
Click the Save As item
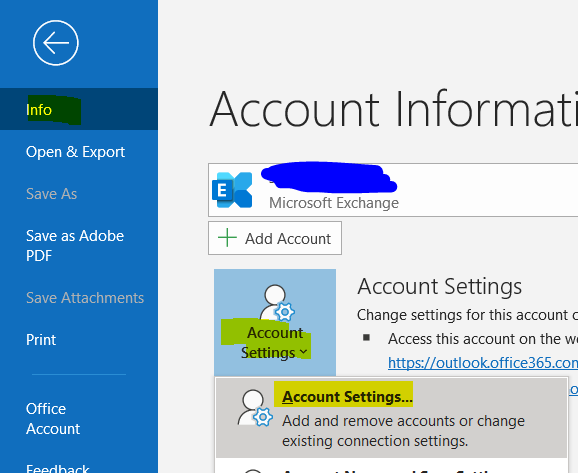(x=52, y=194)
